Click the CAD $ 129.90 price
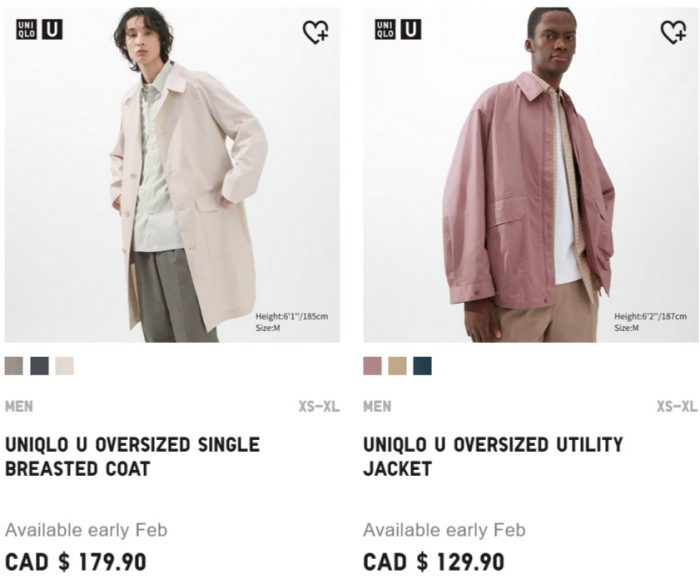Viewport: 700px width, 584px height. point(433,562)
